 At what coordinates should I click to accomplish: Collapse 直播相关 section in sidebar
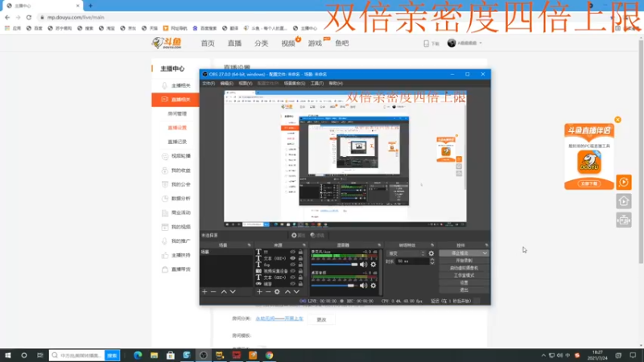click(x=175, y=99)
